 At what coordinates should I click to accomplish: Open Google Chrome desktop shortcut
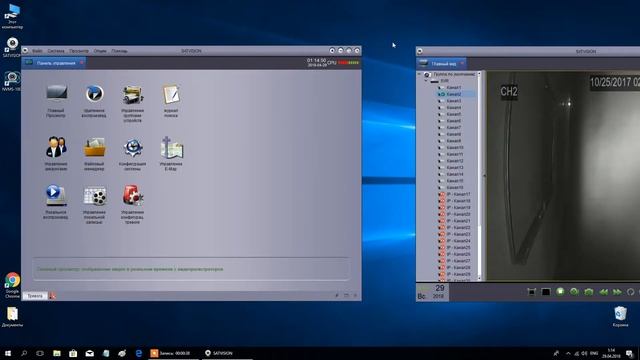tap(12, 285)
